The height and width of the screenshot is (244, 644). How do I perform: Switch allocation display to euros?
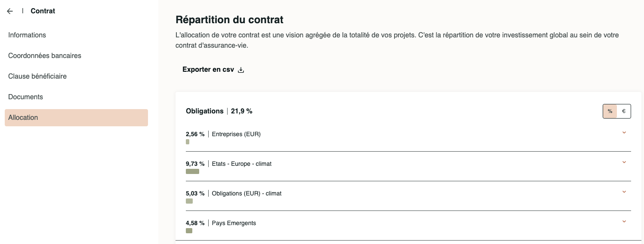(x=624, y=111)
